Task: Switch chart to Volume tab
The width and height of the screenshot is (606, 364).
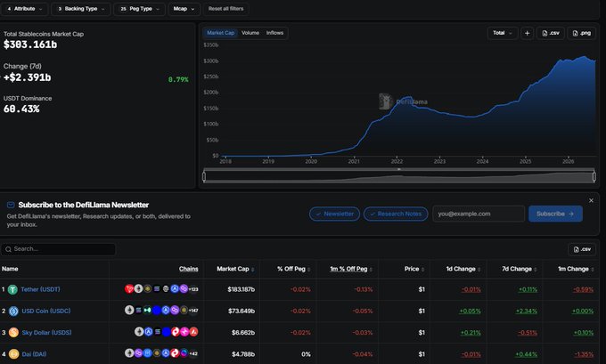Action: click(x=250, y=33)
